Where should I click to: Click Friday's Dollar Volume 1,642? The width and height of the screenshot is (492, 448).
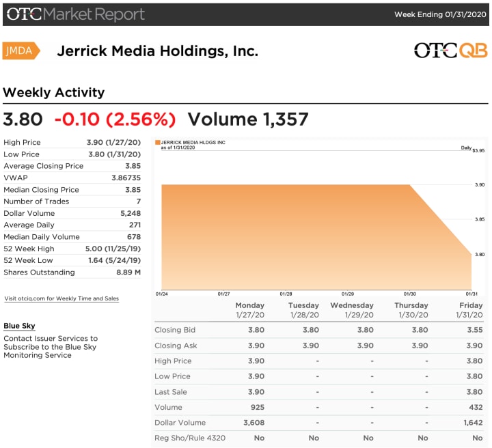[473, 423]
